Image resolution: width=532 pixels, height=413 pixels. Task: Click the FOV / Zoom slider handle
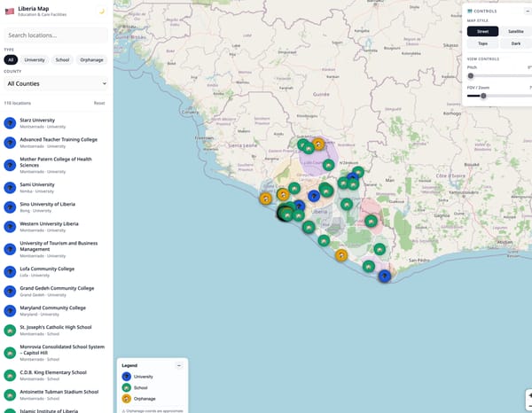[483, 96]
